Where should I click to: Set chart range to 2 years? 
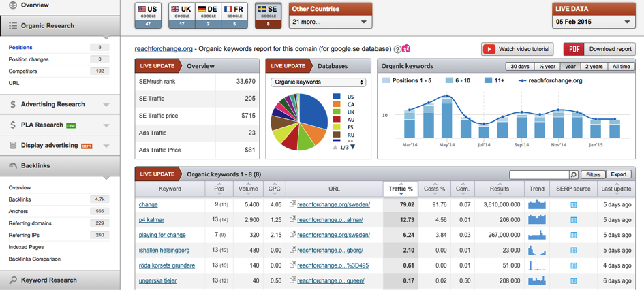594,67
